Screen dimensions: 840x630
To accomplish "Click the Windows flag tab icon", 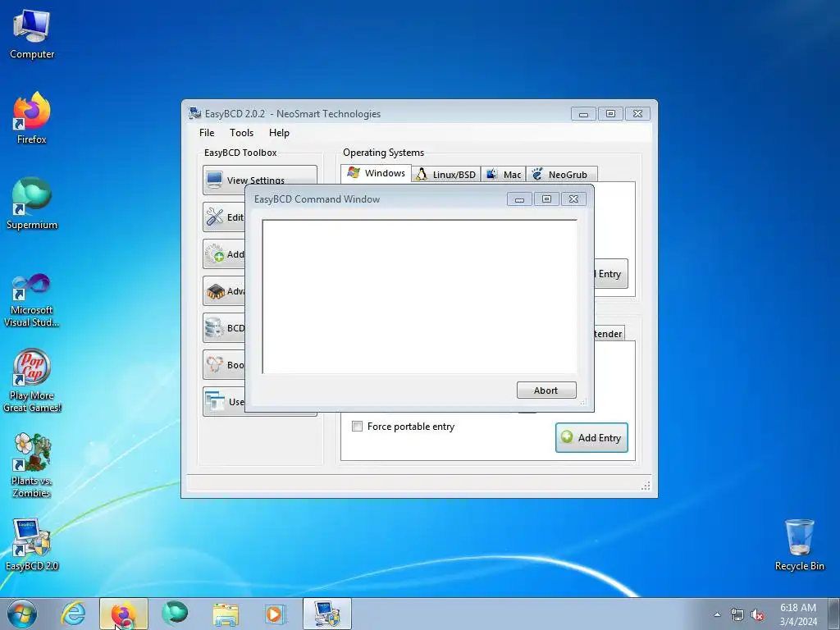I will pos(354,172).
